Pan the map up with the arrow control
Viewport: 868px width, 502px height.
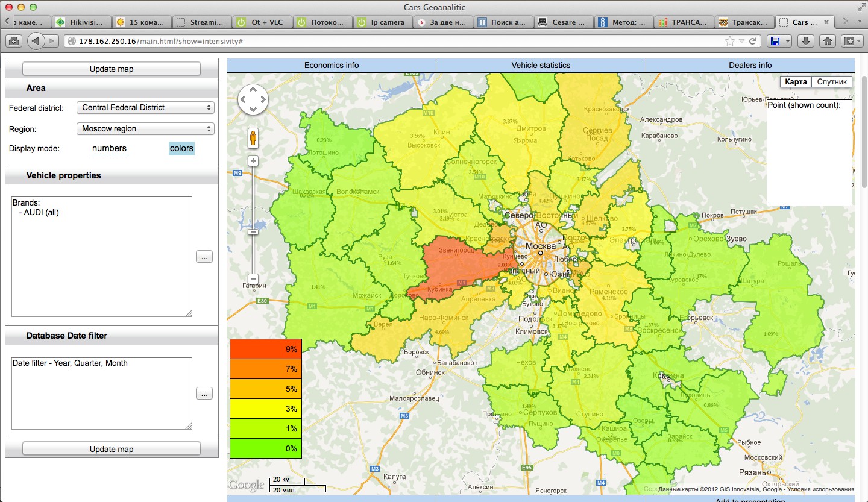(253, 89)
